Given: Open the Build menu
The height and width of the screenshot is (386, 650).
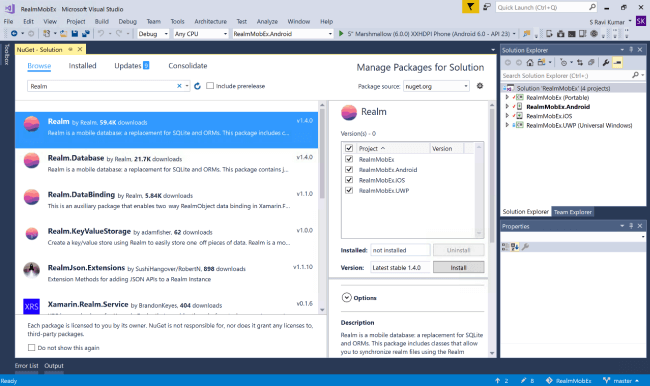Looking at the screenshot, I should (102, 21).
